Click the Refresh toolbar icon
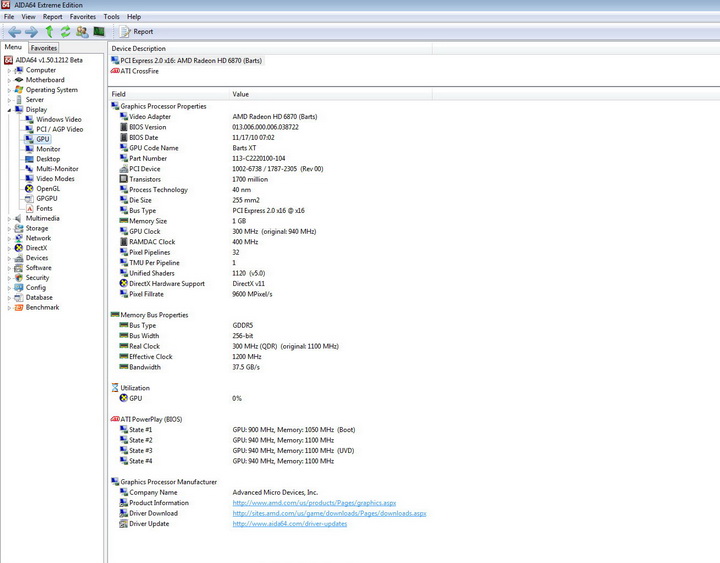Screen dimensions: 720x563 tap(65, 31)
